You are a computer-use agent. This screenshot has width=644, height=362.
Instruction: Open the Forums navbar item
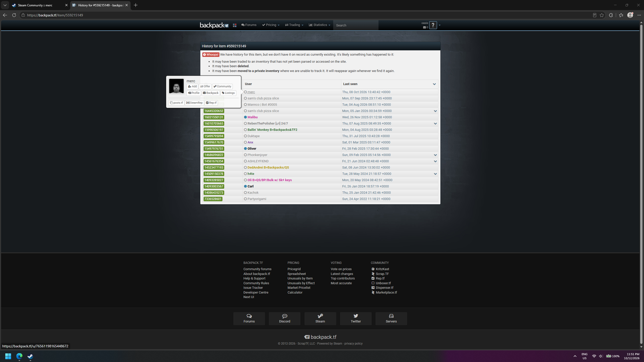[249, 25]
